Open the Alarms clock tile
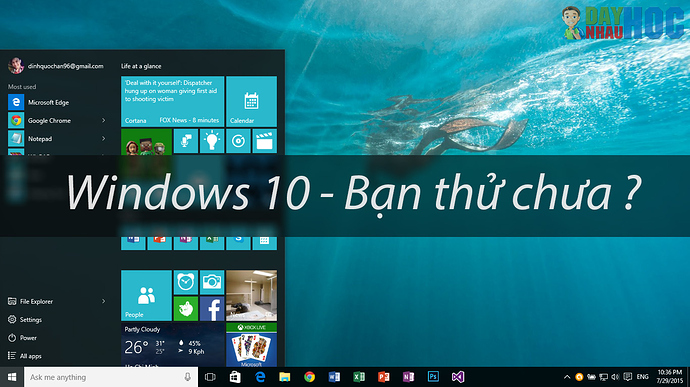The image size is (690, 387). (x=186, y=282)
